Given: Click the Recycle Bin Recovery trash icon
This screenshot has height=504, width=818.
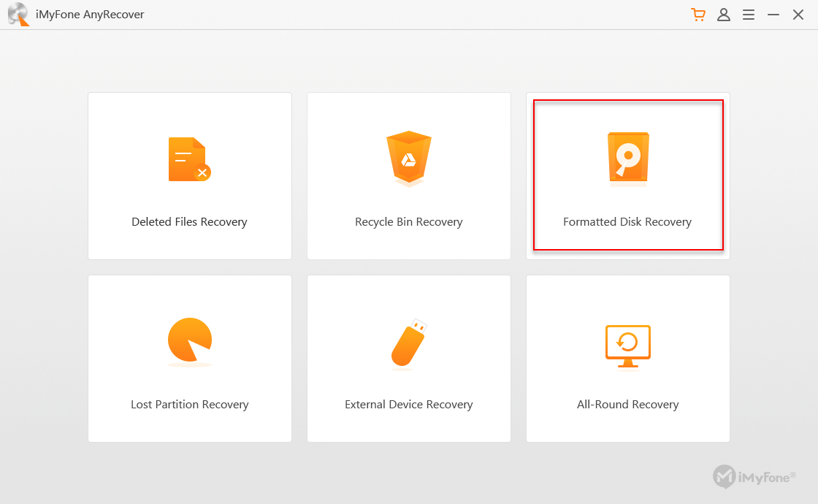Looking at the screenshot, I should (x=408, y=158).
